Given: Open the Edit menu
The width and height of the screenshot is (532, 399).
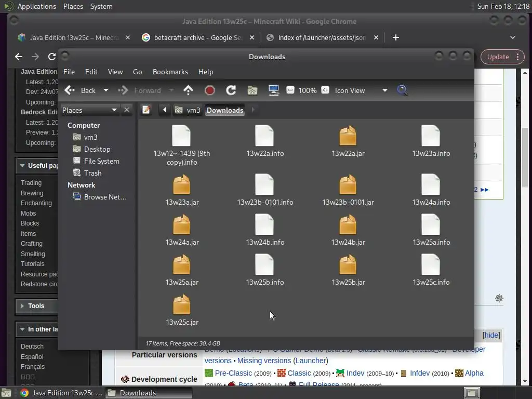Looking at the screenshot, I should 91,72.
